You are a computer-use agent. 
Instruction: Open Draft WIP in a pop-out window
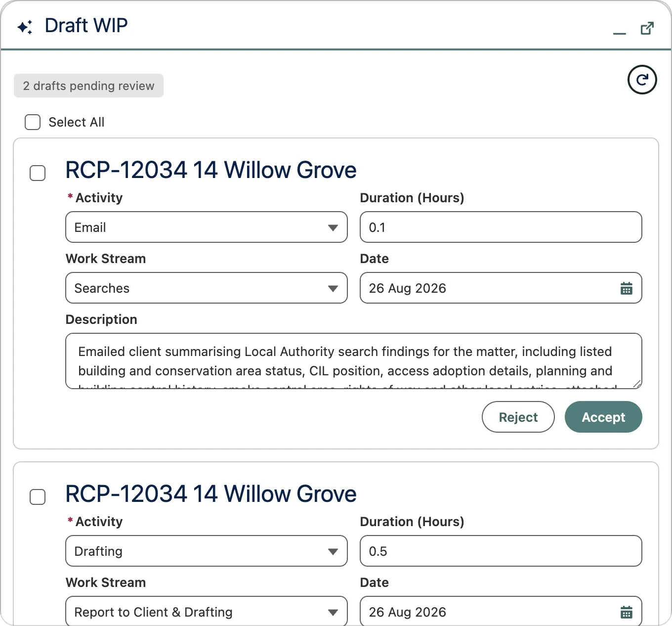point(647,28)
